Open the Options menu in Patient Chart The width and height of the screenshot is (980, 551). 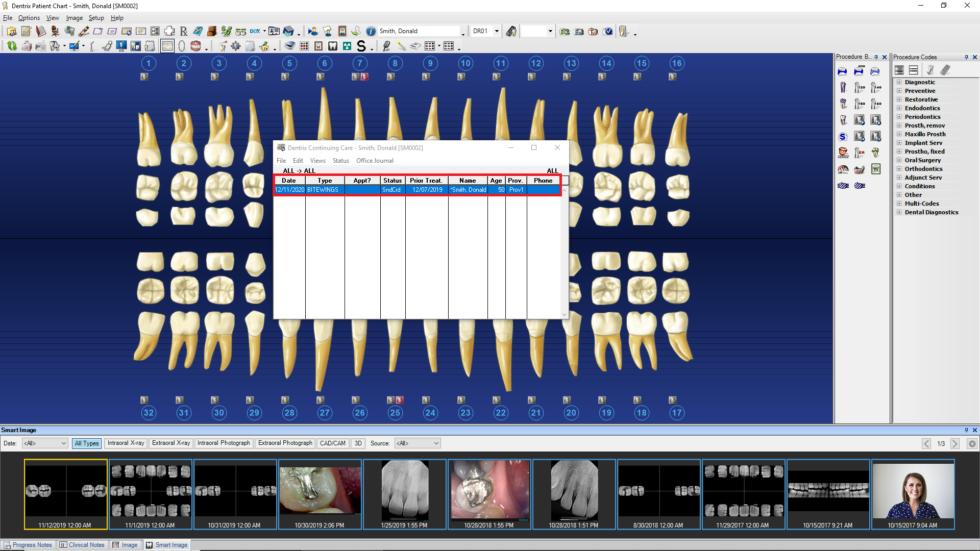29,18
